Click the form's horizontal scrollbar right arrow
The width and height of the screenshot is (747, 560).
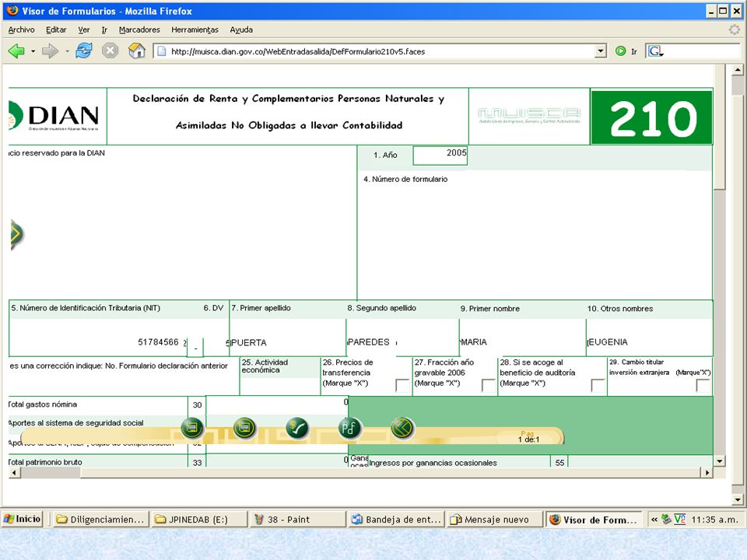tap(707, 472)
